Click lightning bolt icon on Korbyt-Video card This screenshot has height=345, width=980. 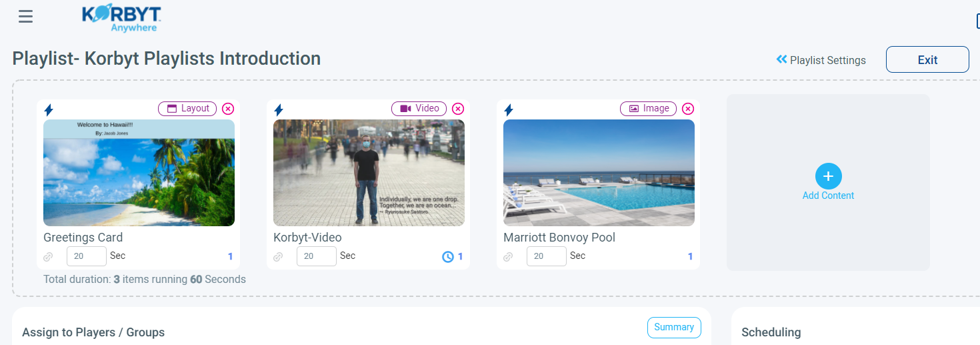[279, 109]
